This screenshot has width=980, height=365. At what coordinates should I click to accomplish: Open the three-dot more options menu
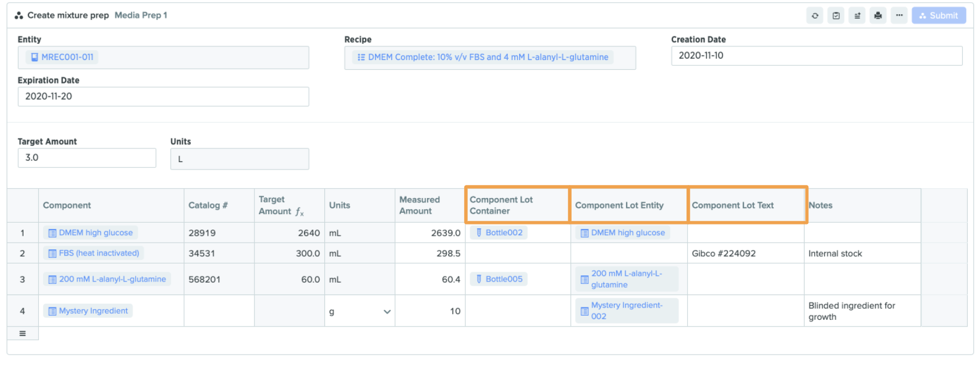899,15
